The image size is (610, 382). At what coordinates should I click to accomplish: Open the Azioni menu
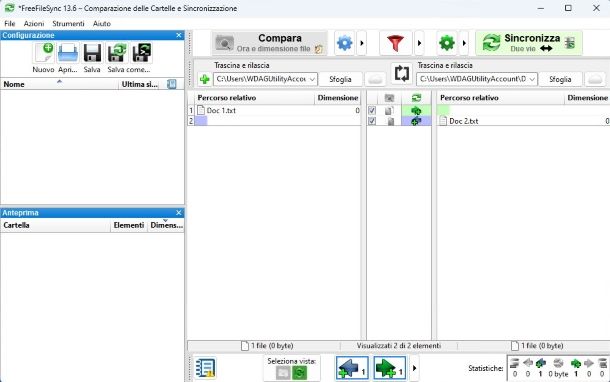(34, 24)
